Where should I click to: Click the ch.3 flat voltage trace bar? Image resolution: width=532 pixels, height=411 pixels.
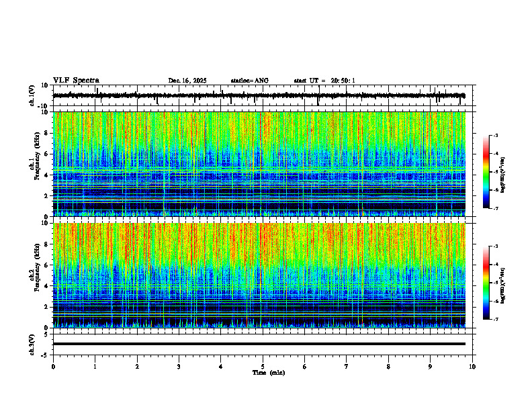coord(259,344)
